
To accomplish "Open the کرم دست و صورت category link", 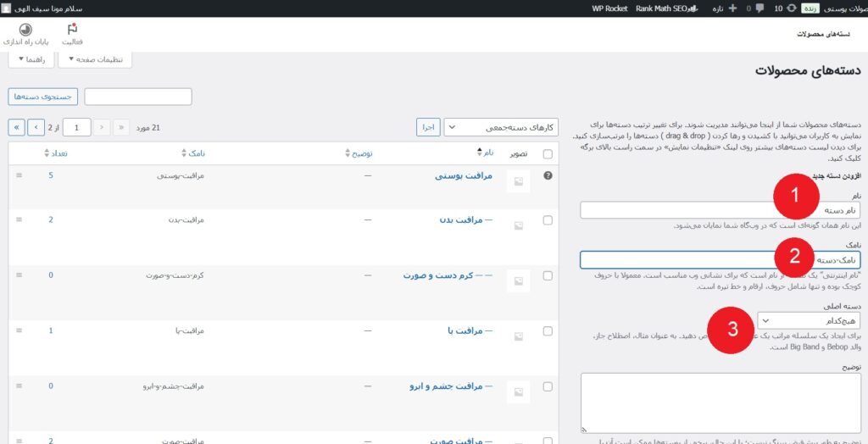I will 448,275.
